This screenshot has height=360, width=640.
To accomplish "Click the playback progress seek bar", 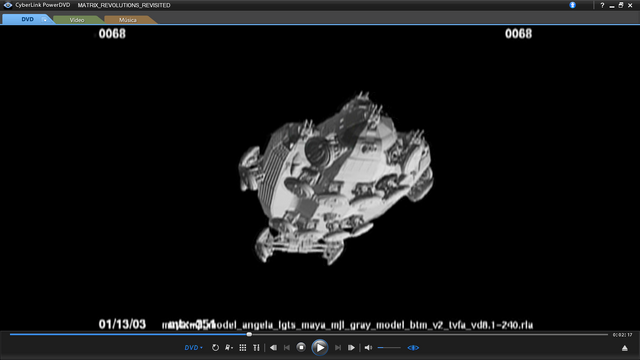I will pyautogui.click(x=309, y=334).
